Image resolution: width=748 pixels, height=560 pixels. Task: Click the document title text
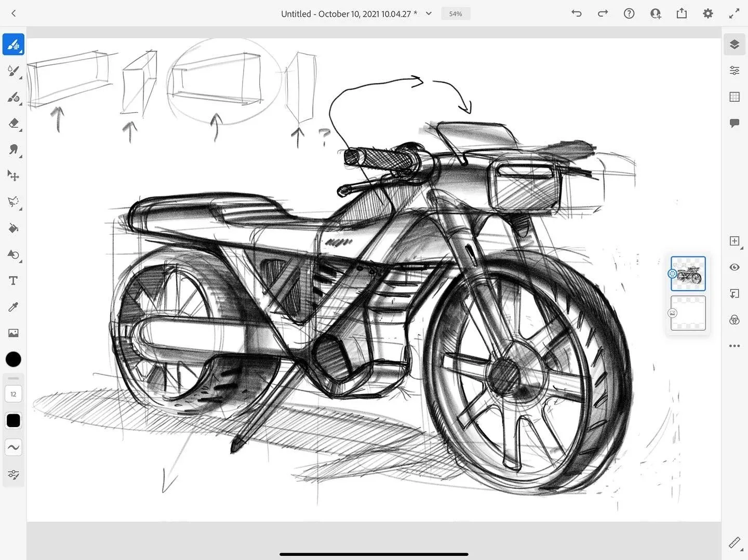[x=349, y=14]
